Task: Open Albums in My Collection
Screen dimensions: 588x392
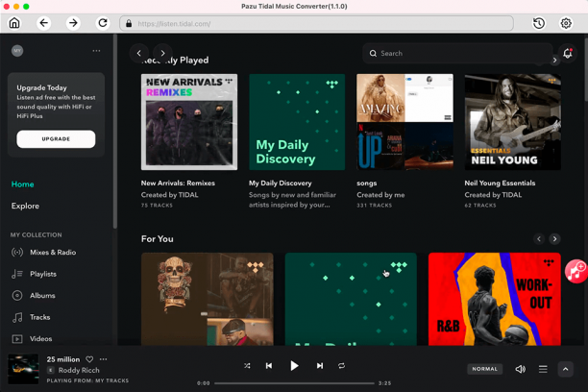Action: click(x=34, y=296)
